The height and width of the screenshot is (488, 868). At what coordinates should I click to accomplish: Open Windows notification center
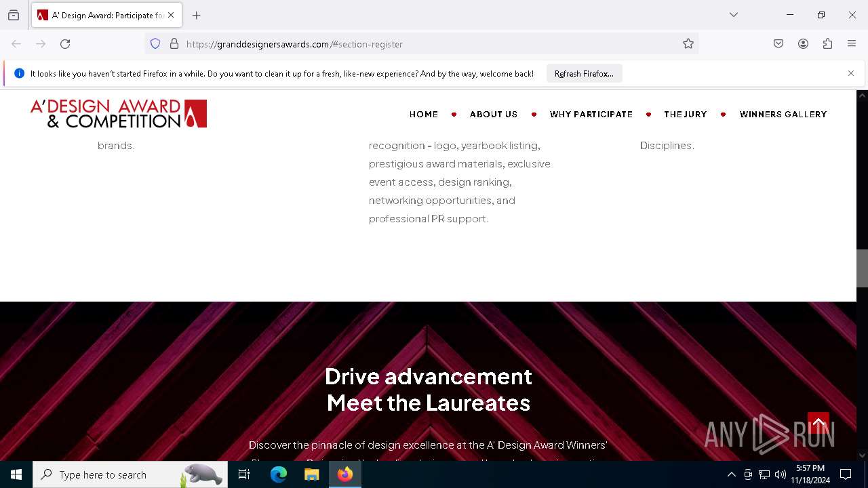(x=846, y=474)
